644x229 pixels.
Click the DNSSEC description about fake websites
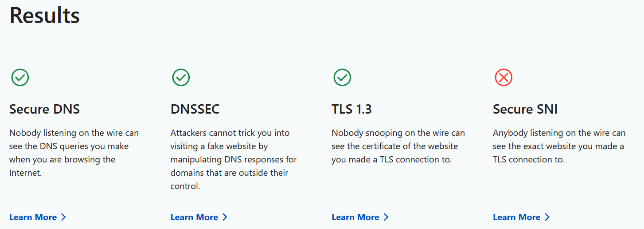coord(234,159)
